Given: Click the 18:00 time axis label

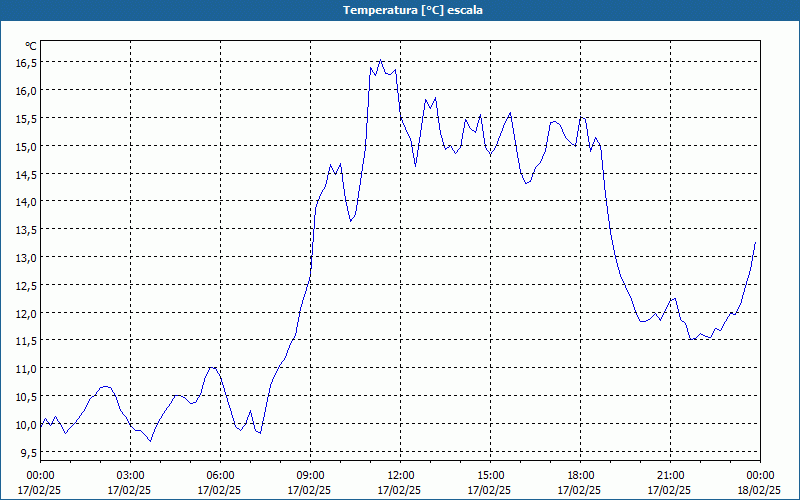Looking at the screenshot, I should [580, 476].
